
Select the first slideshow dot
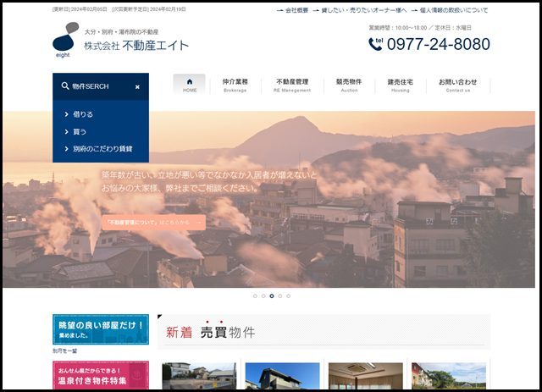coord(255,295)
